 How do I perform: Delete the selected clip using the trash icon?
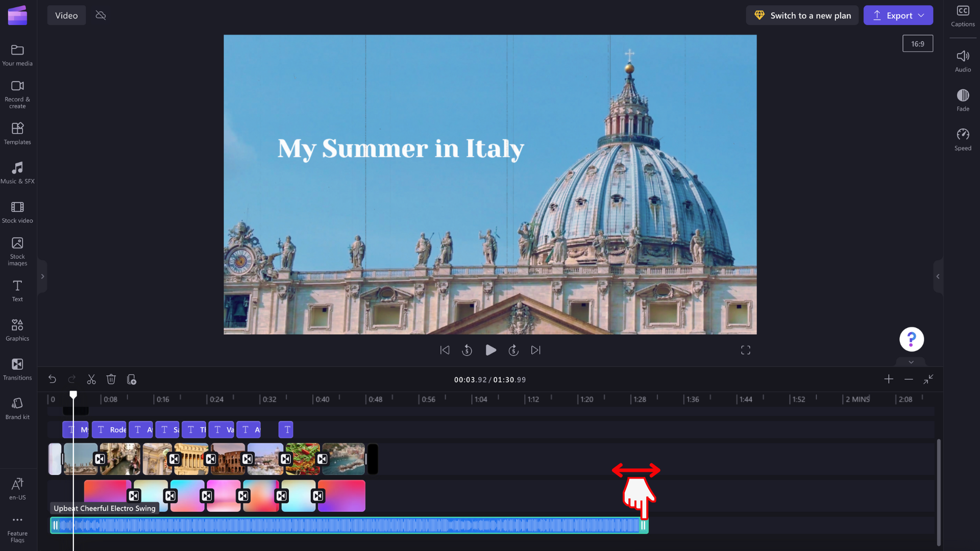[112, 379]
